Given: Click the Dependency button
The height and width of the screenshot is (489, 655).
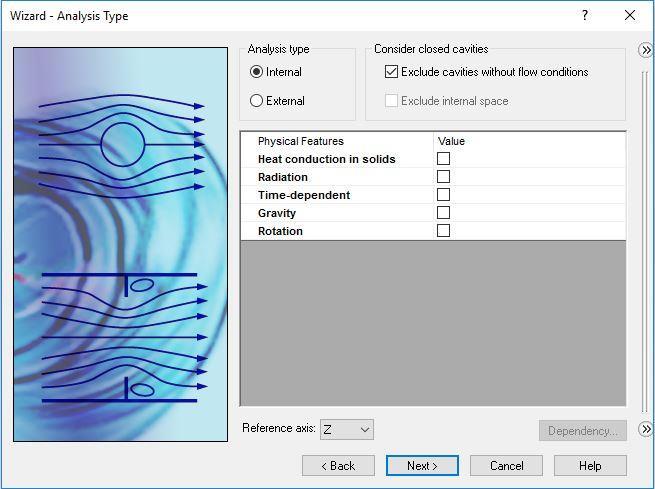Looking at the screenshot, I should click(x=583, y=431).
